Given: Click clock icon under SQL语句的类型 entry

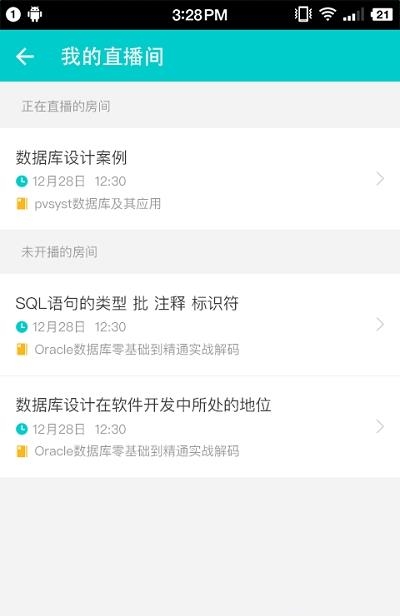Looking at the screenshot, I should click(x=22, y=327).
